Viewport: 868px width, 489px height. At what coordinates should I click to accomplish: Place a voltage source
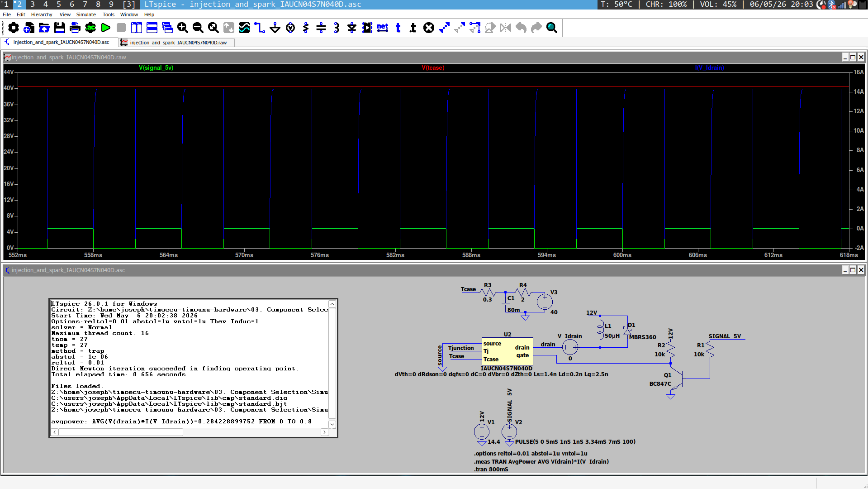290,28
